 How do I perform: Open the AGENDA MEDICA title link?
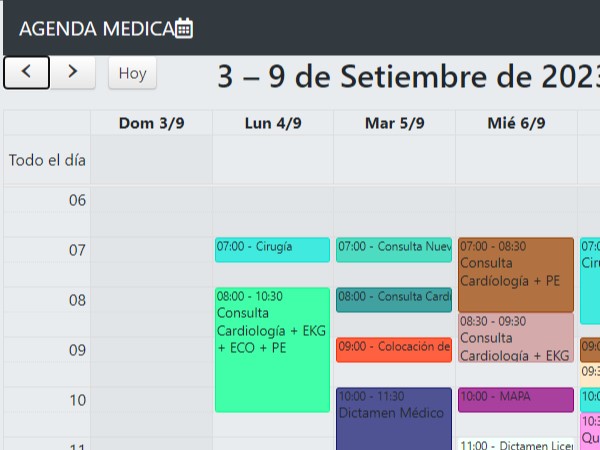tap(96, 28)
